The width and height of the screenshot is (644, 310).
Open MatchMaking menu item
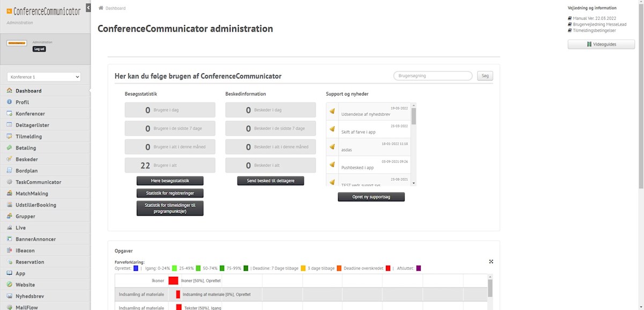(45, 193)
